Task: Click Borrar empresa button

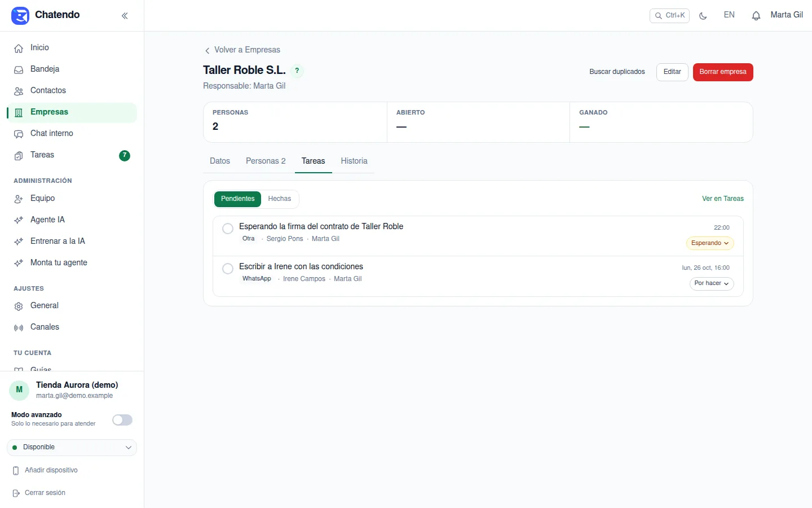Action: [723, 72]
